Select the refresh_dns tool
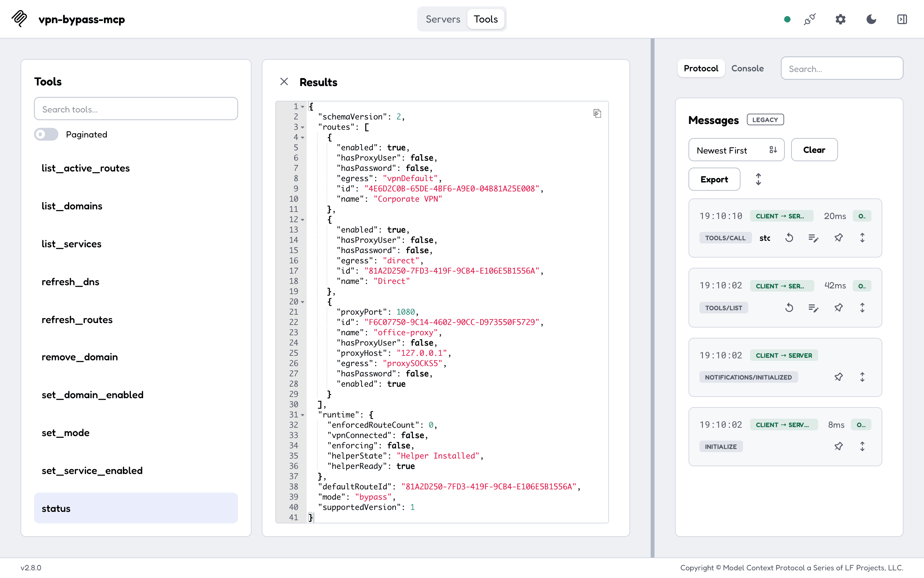The height and width of the screenshot is (578, 924). click(136, 282)
